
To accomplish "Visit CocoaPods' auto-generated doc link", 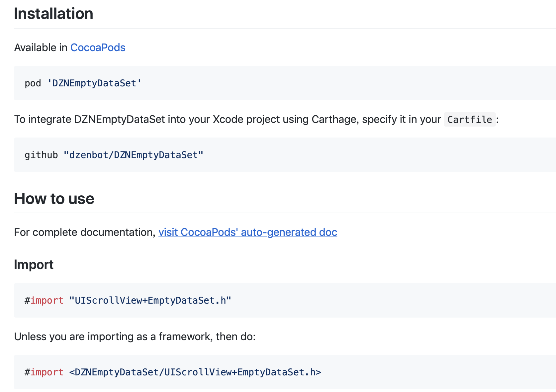I will point(247,232).
